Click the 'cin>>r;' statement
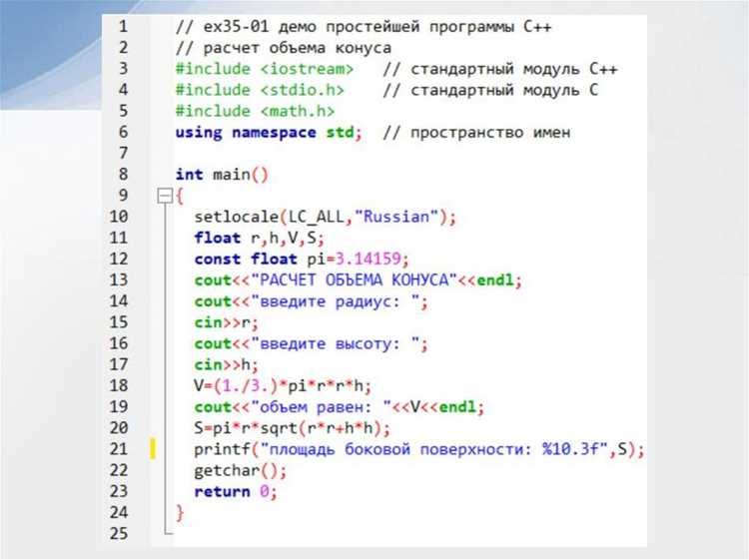This screenshot has height=560, width=749. (x=226, y=322)
